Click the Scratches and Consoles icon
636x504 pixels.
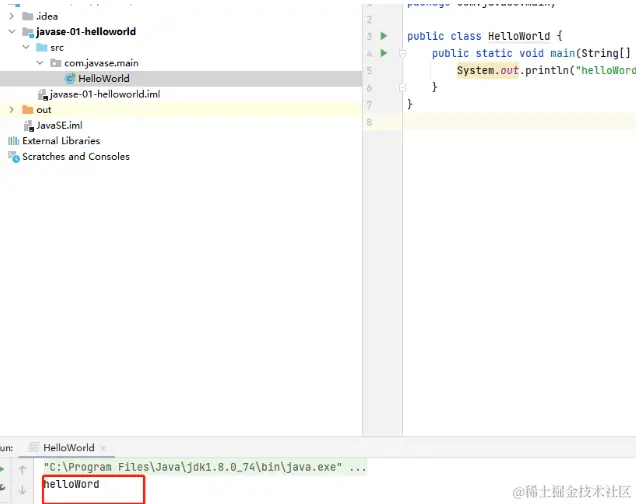14,157
